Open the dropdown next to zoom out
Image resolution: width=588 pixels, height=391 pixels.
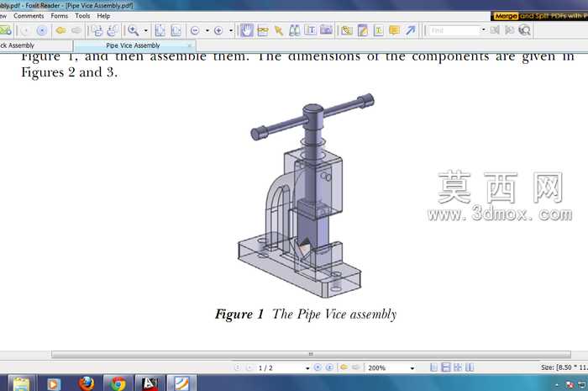click(x=207, y=31)
